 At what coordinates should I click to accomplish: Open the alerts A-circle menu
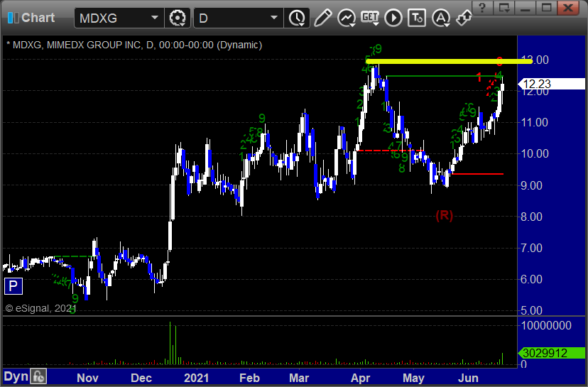click(441, 18)
